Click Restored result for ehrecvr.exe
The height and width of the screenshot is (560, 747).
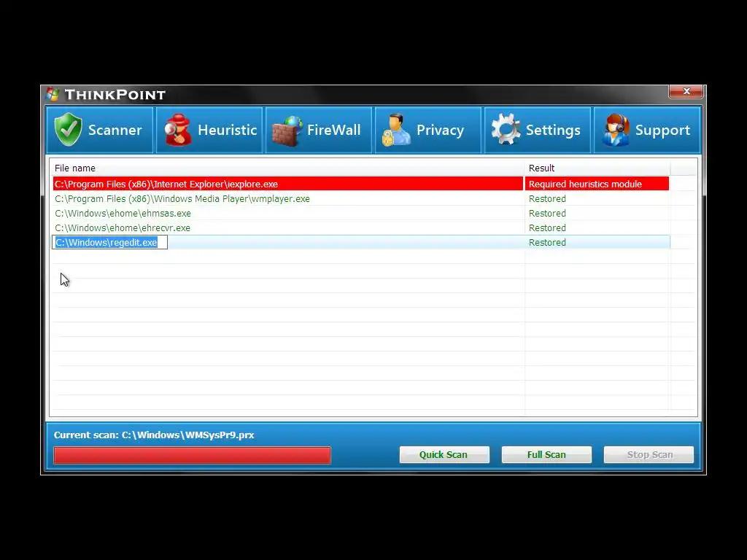pos(547,227)
